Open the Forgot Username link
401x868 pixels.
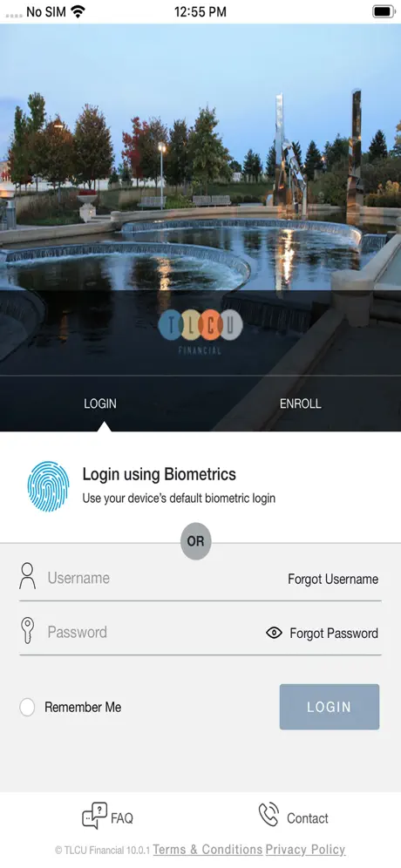pos(333,579)
